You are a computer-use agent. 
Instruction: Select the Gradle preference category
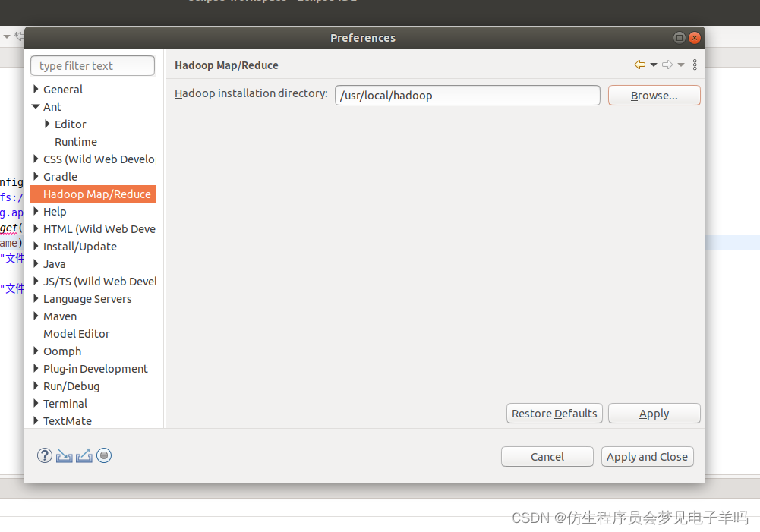tap(60, 177)
